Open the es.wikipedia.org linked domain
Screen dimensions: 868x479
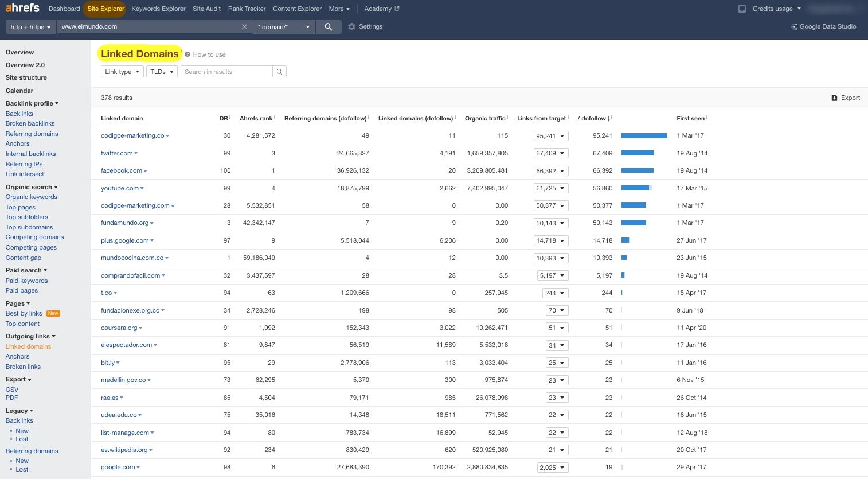coord(124,450)
